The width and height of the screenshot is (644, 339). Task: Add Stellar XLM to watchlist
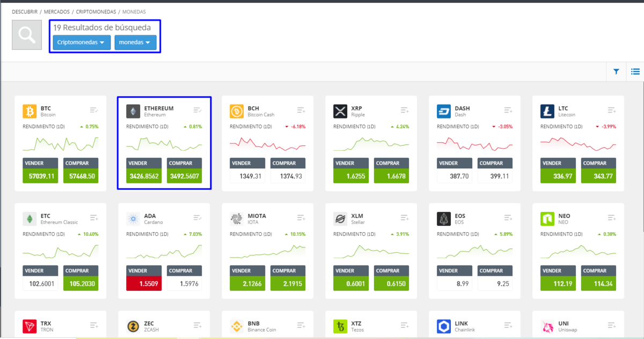405,218
